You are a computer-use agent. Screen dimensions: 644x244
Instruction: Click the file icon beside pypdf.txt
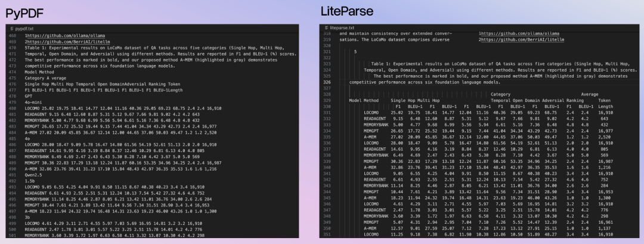[11, 29]
